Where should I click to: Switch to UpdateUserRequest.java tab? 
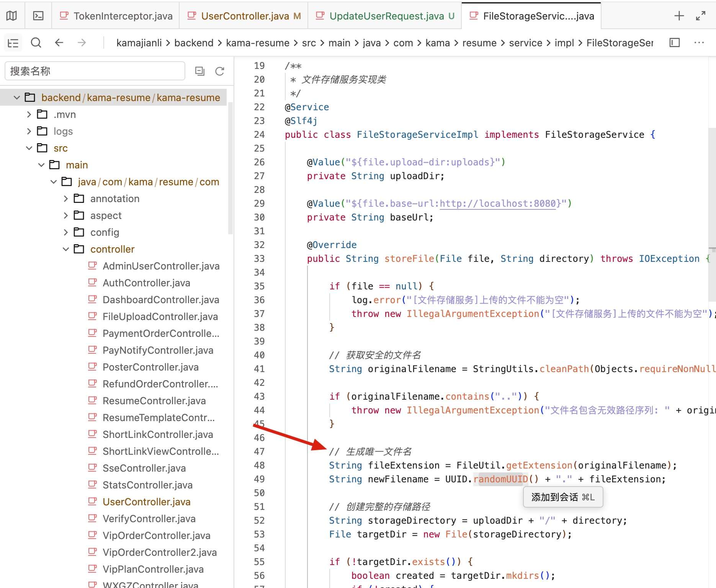pyautogui.click(x=385, y=16)
